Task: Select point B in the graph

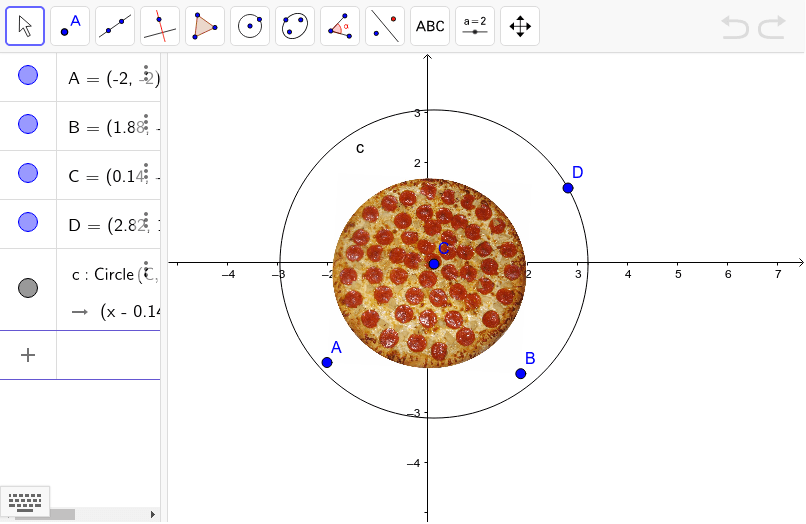Action: click(x=521, y=374)
